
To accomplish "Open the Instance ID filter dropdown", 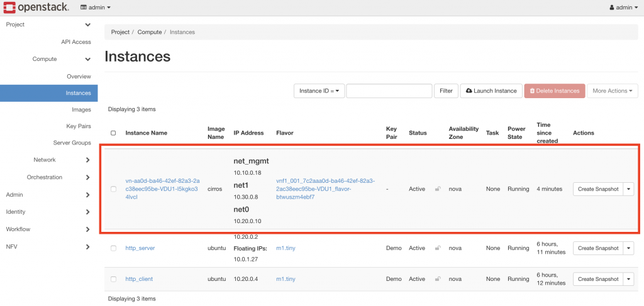I will (319, 91).
